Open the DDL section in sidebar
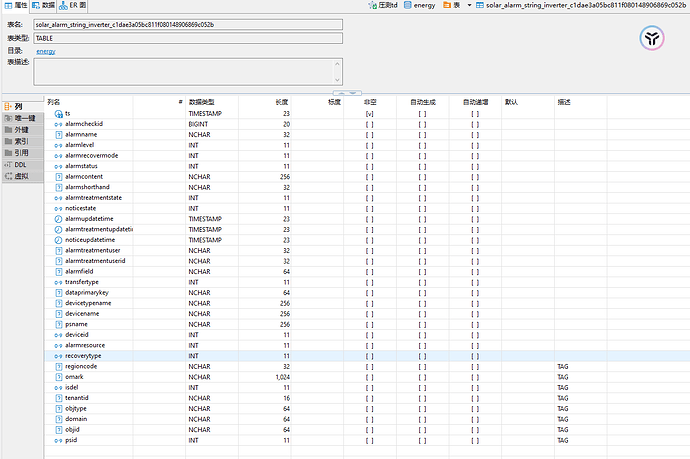This screenshot has width=690, height=459. [19, 164]
